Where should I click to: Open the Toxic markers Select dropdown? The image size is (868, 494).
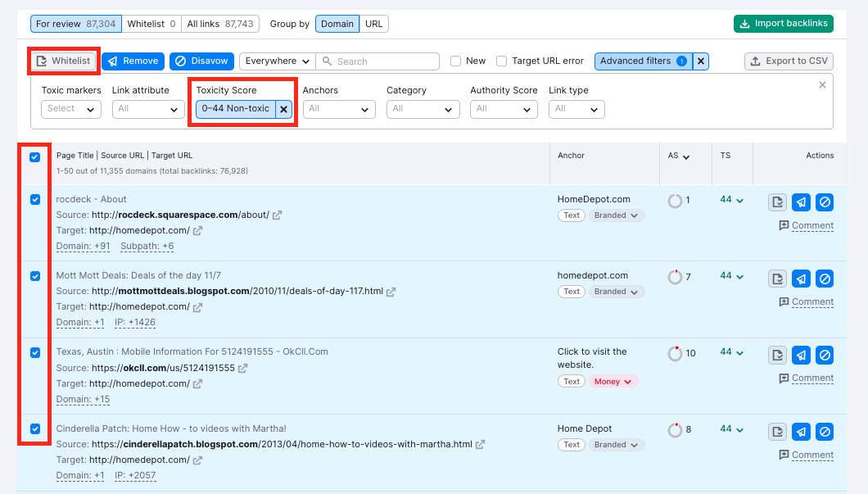[71, 109]
